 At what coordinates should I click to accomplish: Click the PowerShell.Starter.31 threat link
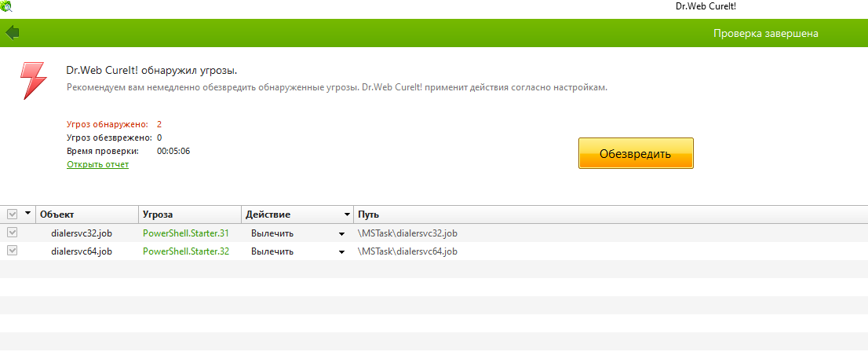(x=186, y=233)
